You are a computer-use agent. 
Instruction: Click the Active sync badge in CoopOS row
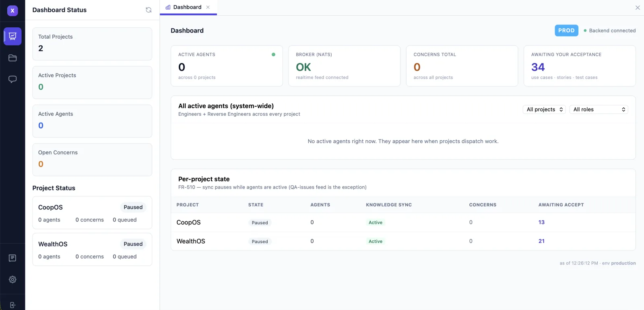pyautogui.click(x=376, y=222)
